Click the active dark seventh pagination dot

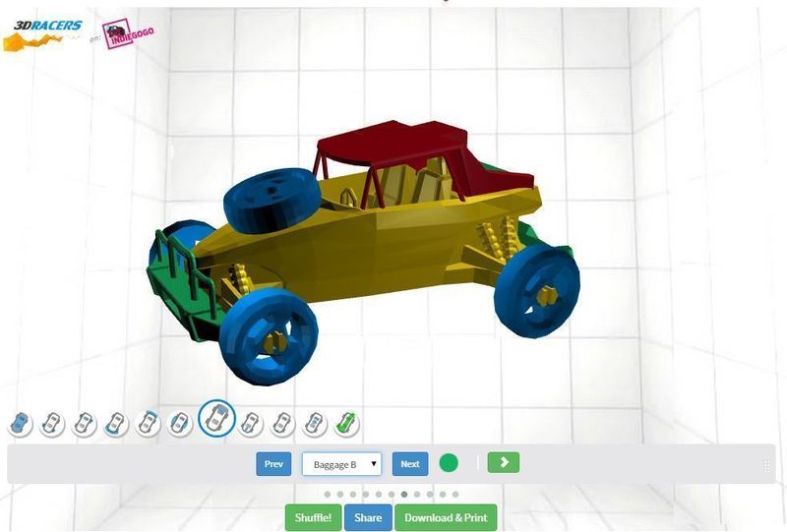coord(404,495)
